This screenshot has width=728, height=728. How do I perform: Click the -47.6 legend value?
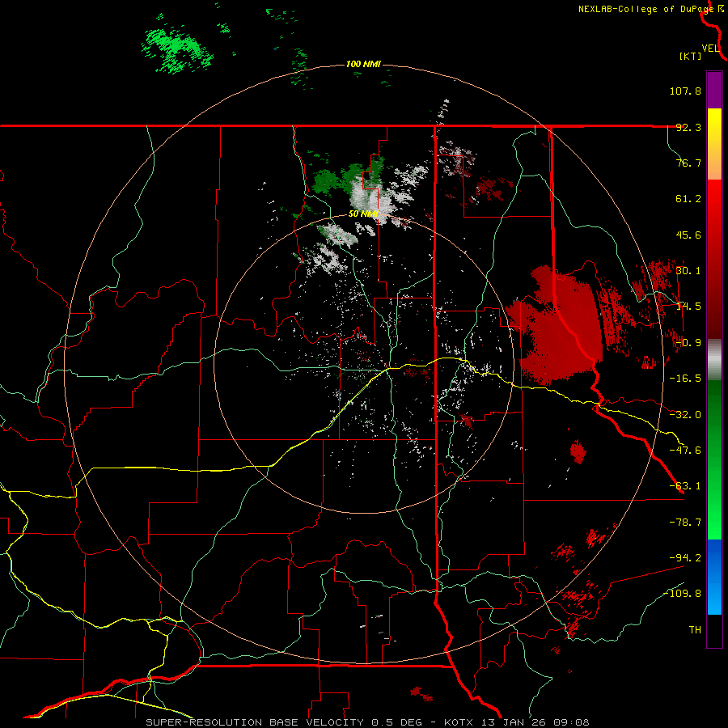click(x=685, y=451)
